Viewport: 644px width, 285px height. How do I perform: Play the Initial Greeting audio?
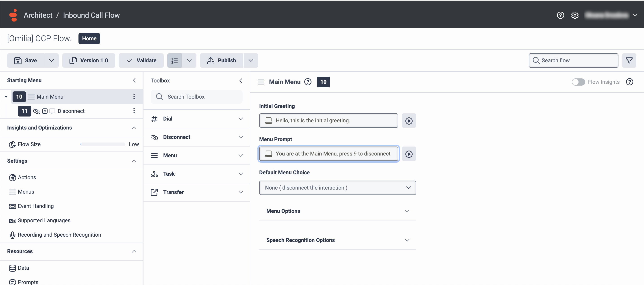pos(409,121)
